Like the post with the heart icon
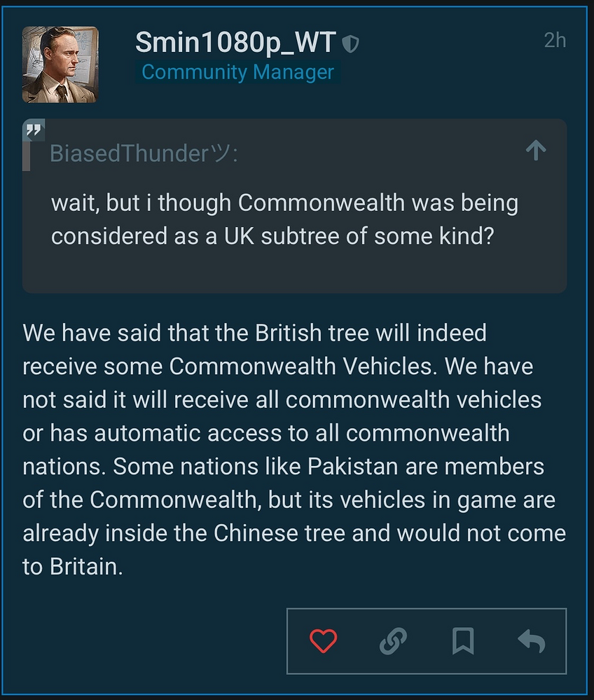The image size is (594, 700). click(323, 640)
